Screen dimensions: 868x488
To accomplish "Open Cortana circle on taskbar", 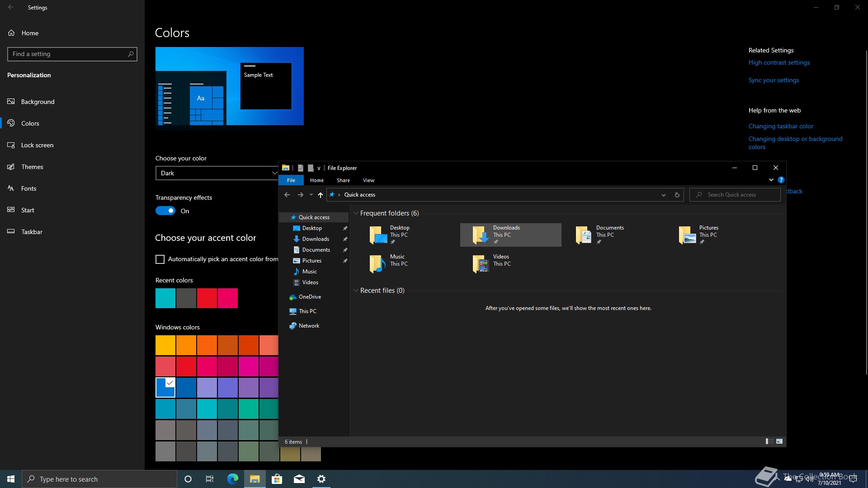I will [x=188, y=479].
